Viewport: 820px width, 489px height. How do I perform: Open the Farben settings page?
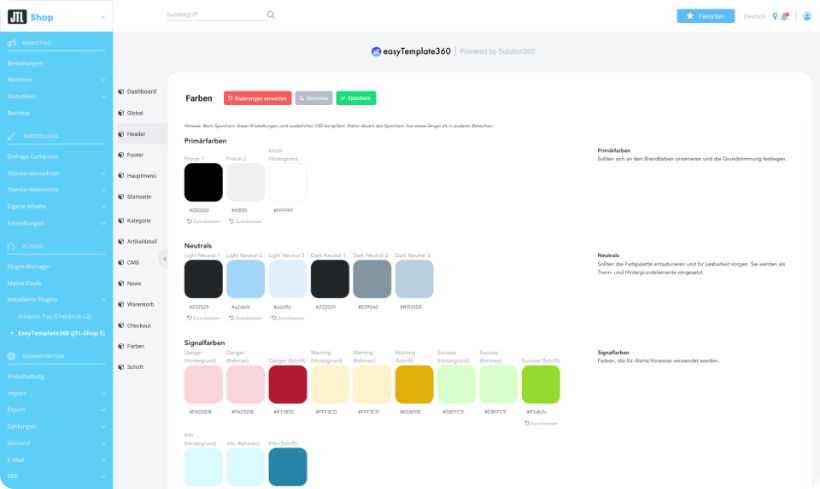[135, 346]
